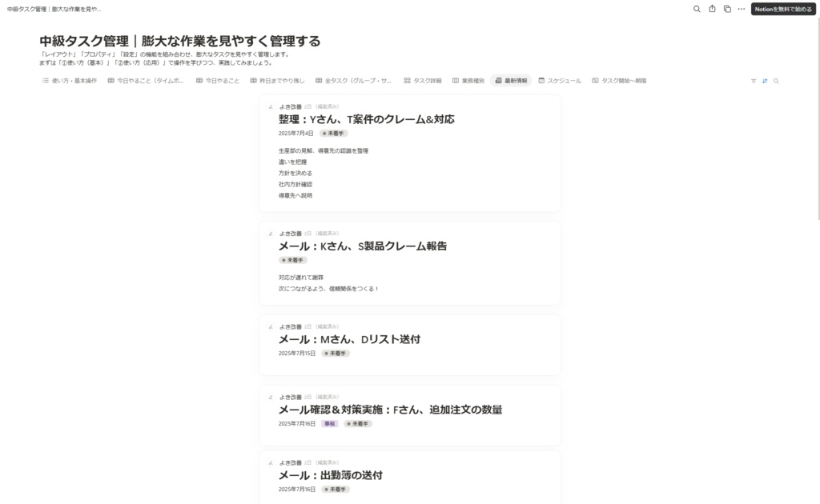Open the database view search magnifier

775,80
